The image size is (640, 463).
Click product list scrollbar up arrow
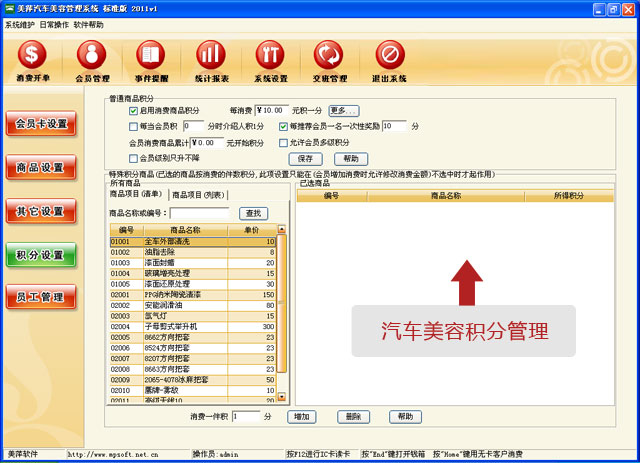tap(282, 231)
